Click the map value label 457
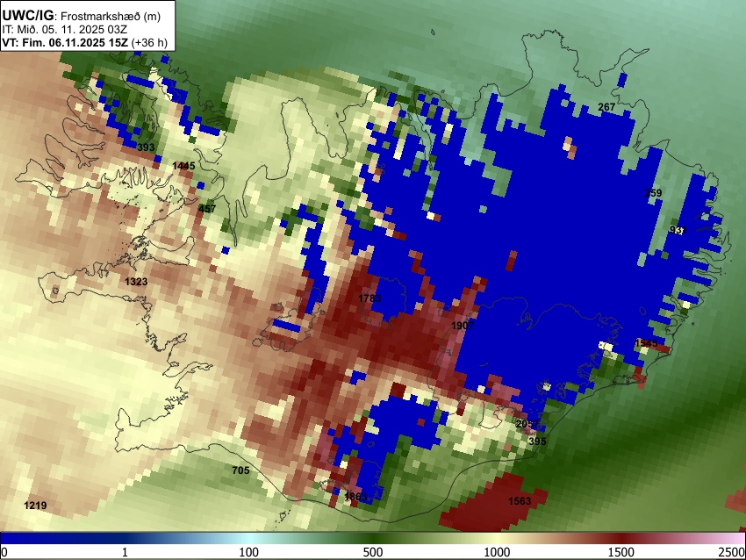 (207, 208)
